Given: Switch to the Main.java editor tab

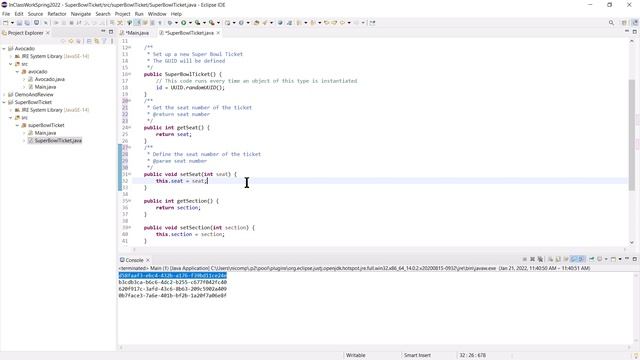Looking at the screenshot, I should point(136,33).
